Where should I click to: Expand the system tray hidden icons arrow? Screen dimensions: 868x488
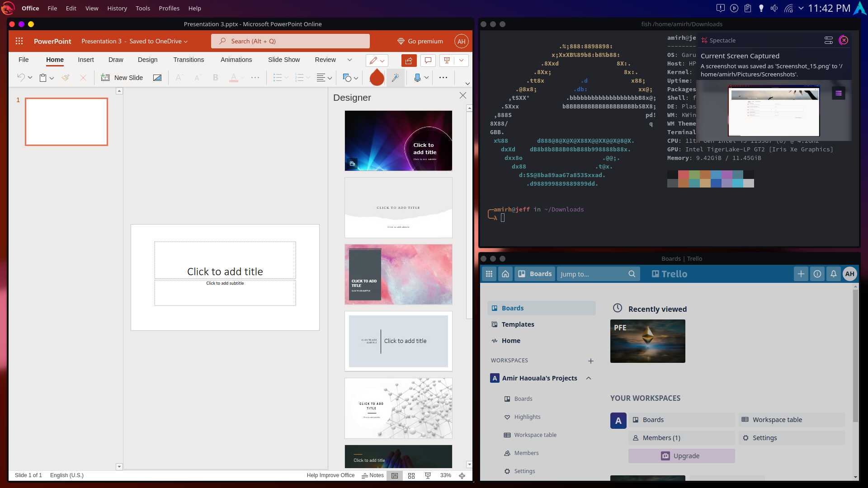point(801,8)
